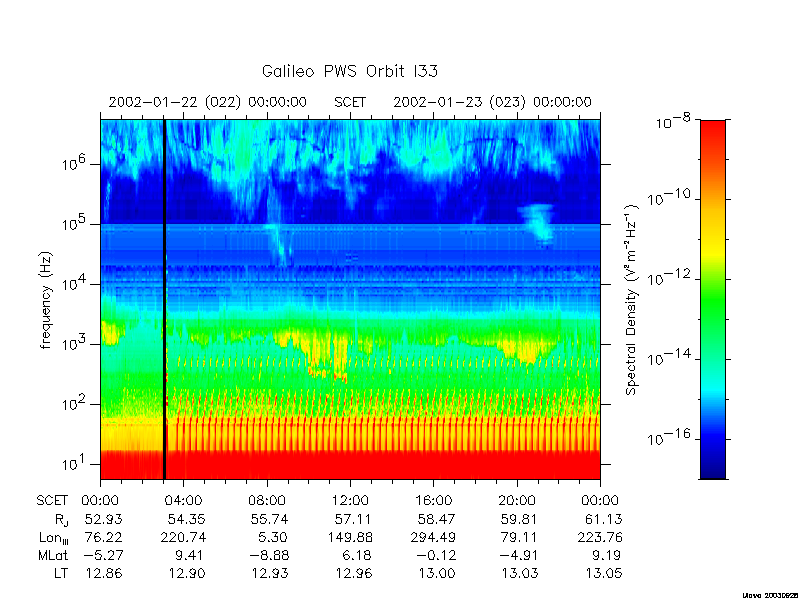
Task: Click the LT value '13.00'
Action: point(437,573)
